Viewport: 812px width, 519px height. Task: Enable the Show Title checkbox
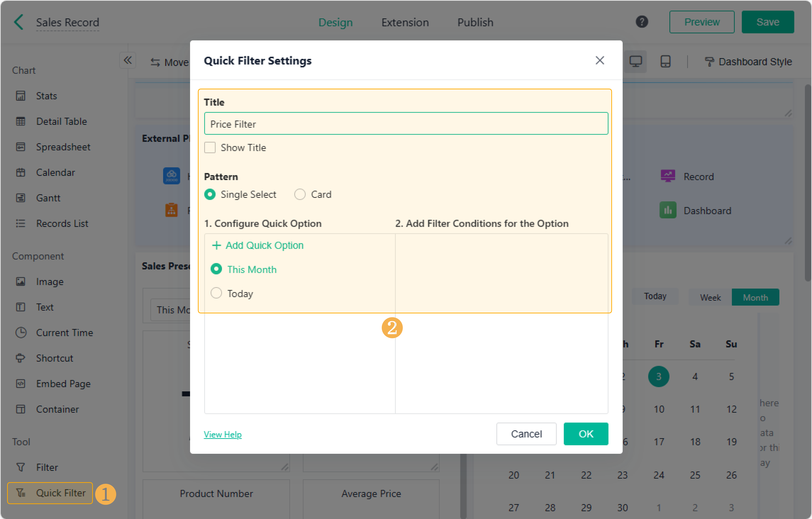[210, 148]
